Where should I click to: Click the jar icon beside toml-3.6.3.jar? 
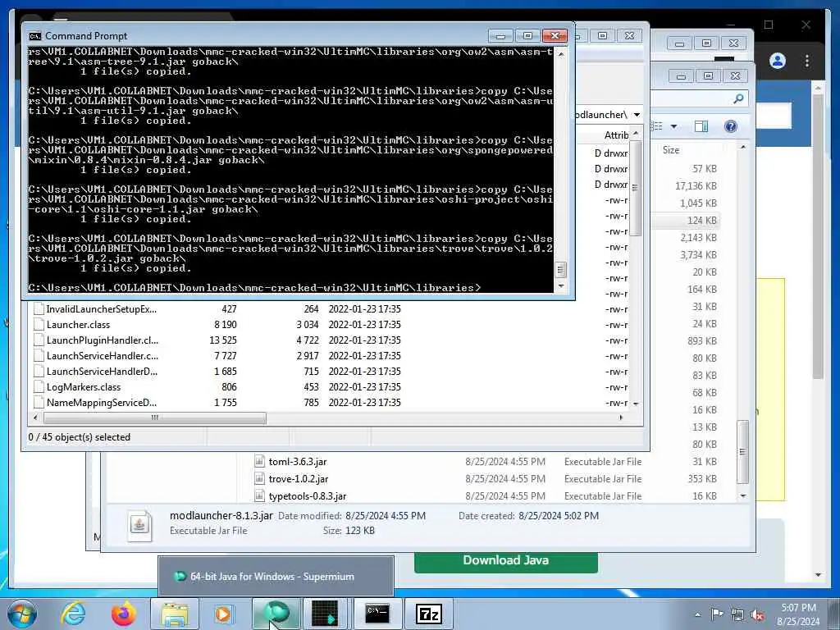259,461
